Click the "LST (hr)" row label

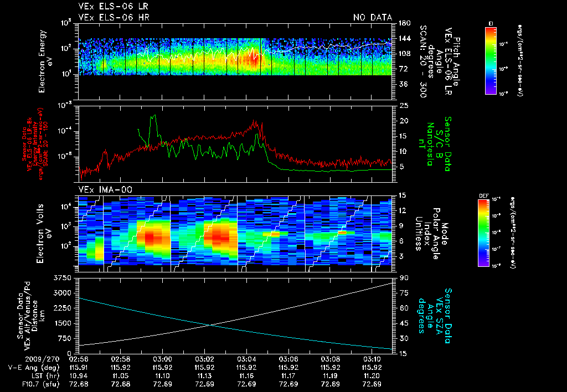pos(44,376)
